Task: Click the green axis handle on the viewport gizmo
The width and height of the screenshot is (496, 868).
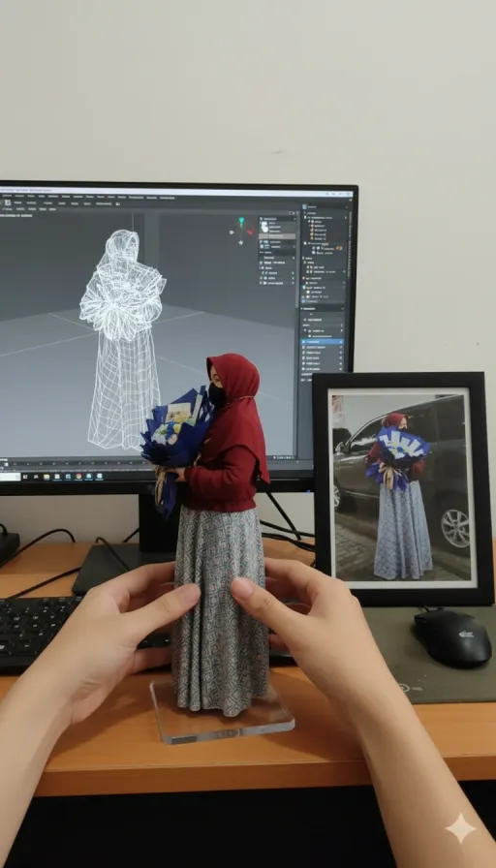Action: [241, 222]
